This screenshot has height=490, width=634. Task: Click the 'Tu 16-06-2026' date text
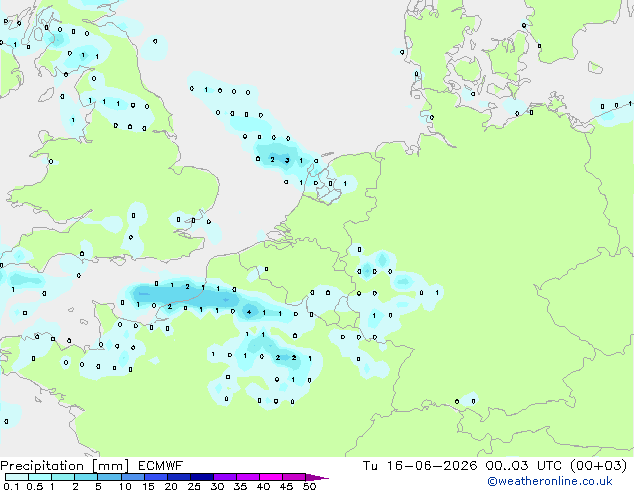[420, 466]
